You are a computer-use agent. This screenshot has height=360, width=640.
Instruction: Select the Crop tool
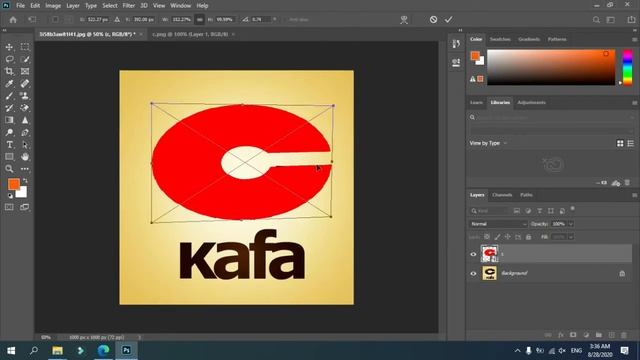tap(9, 71)
